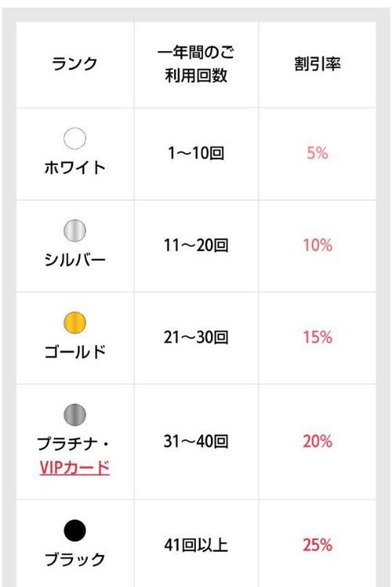
Task: Select the プラチナ rank label
Action: click(67, 444)
